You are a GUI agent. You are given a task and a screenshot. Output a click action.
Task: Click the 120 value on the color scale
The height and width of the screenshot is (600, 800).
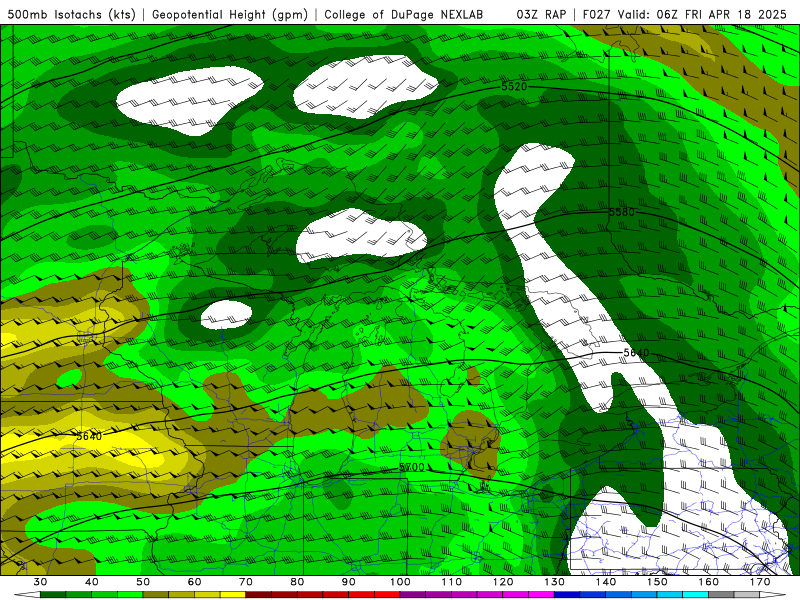coord(503,582)
